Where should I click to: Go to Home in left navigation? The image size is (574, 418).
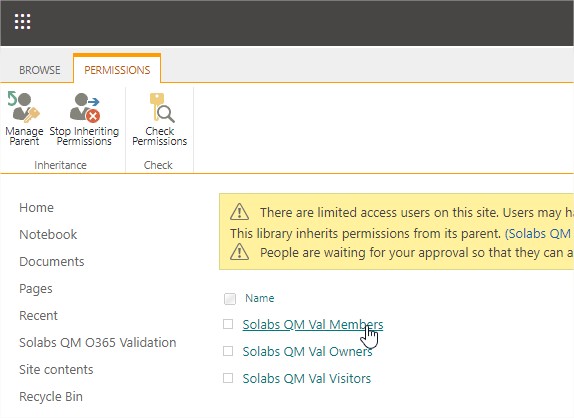click(x=37, y=208)
